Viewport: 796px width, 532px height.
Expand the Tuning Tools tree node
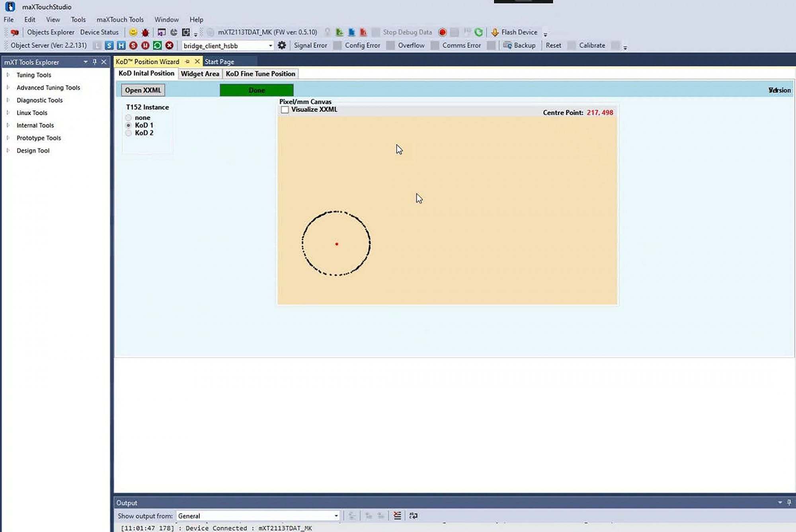click(8, 75)
